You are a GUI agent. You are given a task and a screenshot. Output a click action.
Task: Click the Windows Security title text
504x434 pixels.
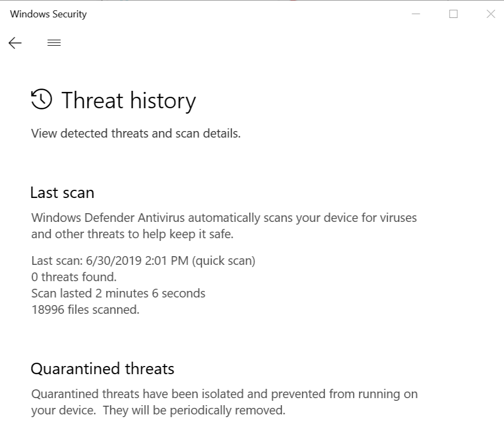pyautogui.click(x=48, y=15)
